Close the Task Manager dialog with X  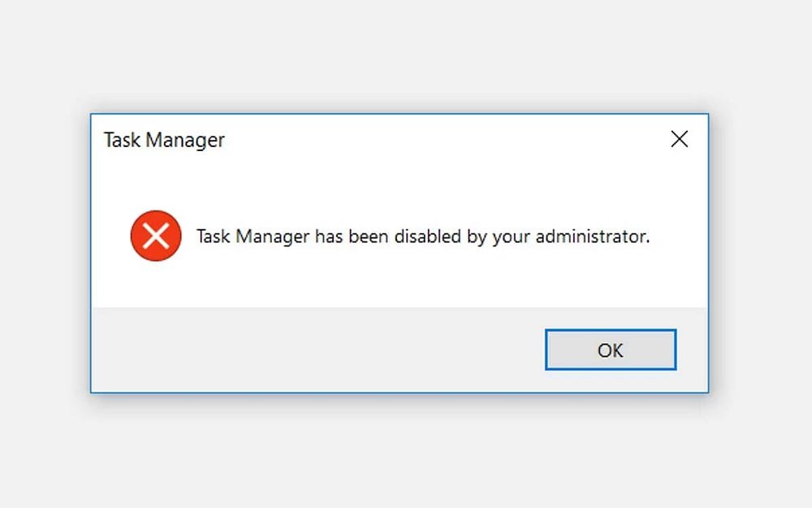coord(679,139)
